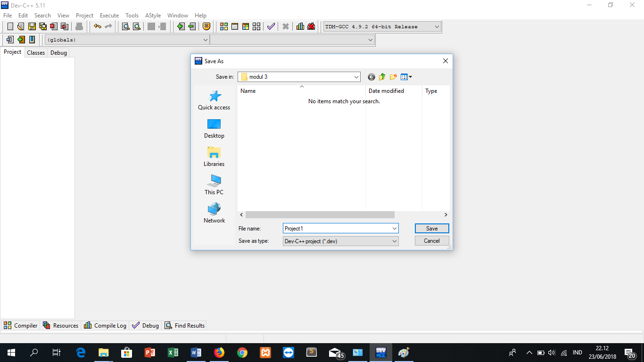Expand the 'Save in' folder dropdown
Viewport: 644px width, 362px height.
pos(356,77)
